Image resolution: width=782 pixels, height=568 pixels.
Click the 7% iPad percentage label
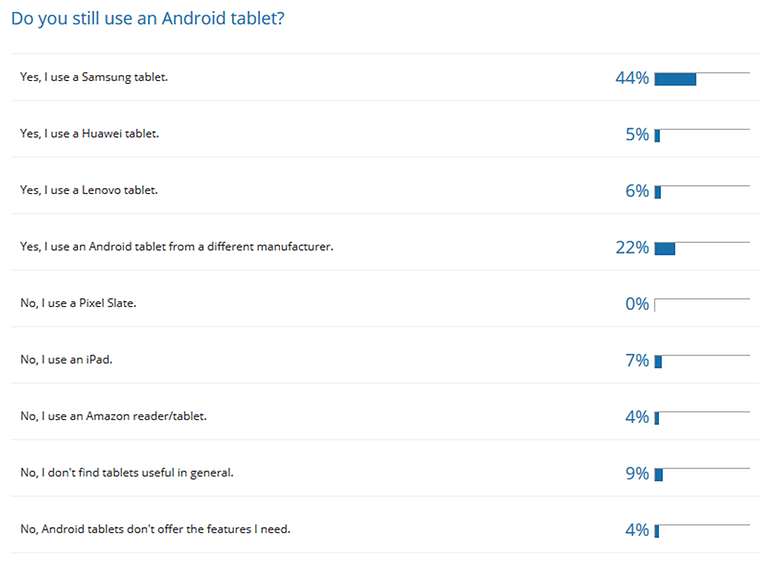[x=637, y=361]
